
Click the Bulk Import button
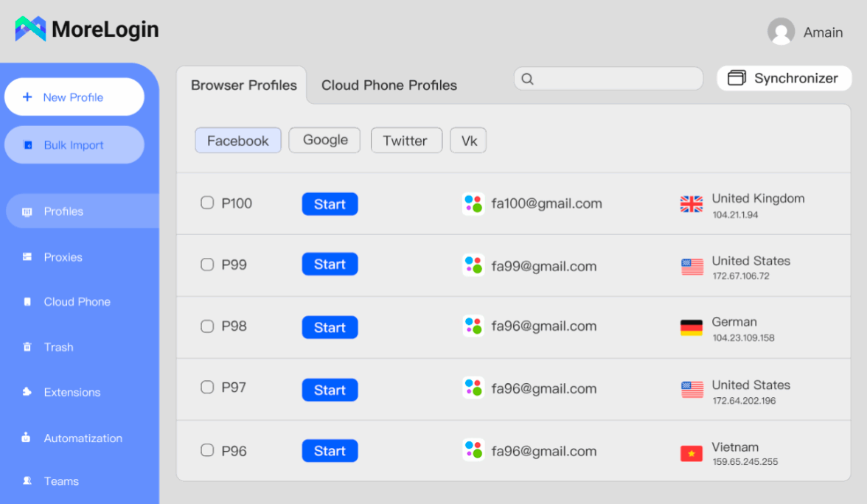[x=74, y=145]
